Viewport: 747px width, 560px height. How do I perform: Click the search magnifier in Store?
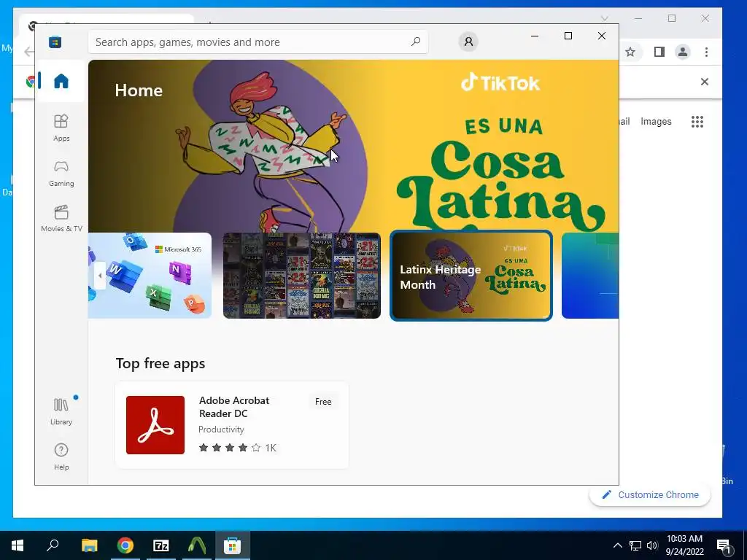click(x=416, y=42)
